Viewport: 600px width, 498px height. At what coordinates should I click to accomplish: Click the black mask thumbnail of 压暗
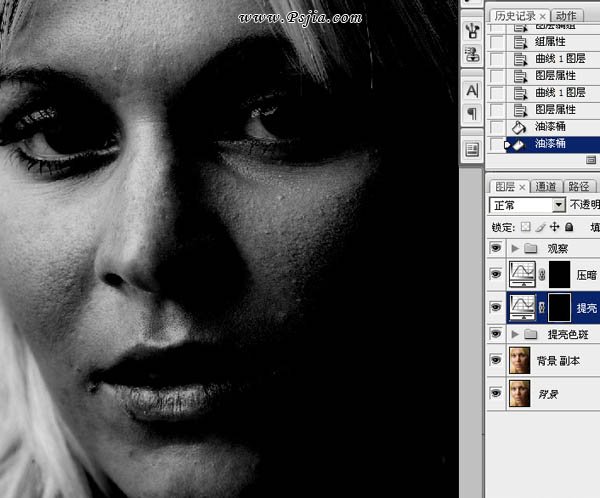pyautogui.click(x=559, y=274)
